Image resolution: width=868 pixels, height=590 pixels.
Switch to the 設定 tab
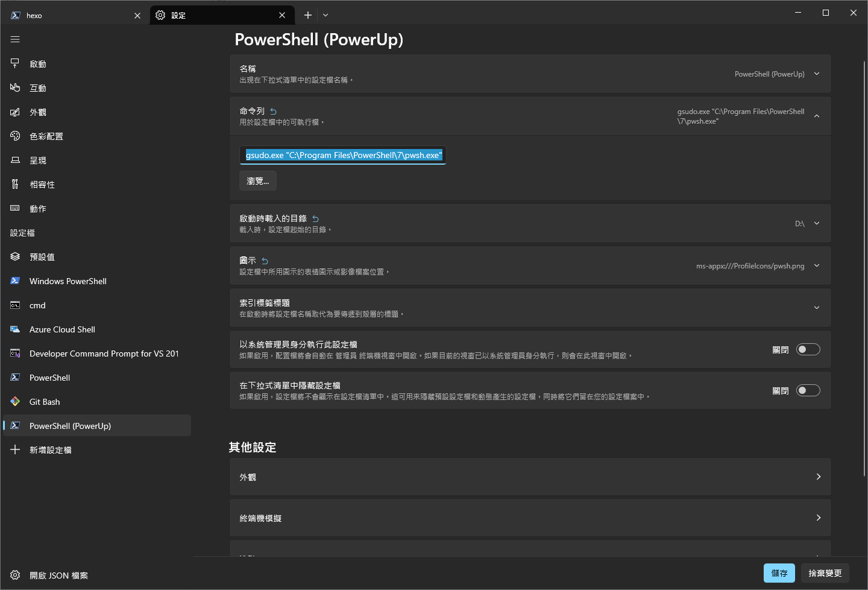coord(221,15)
